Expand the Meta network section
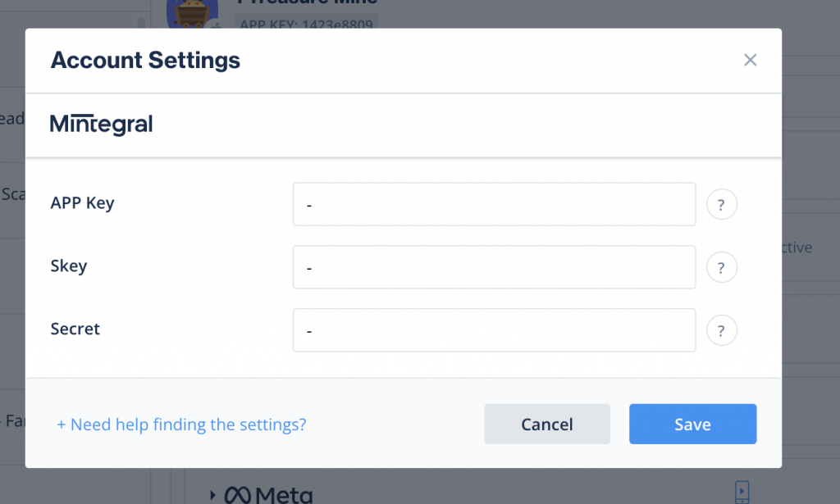 click(212, 494)
